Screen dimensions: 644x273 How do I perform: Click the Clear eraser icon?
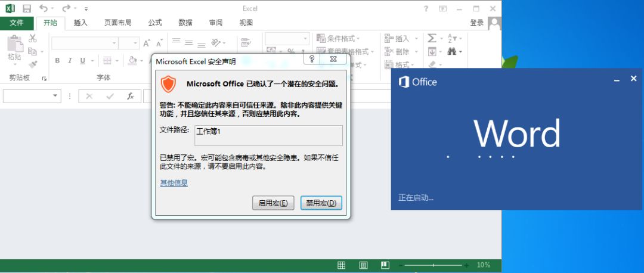pyautogui.click(x=432, y=64)
